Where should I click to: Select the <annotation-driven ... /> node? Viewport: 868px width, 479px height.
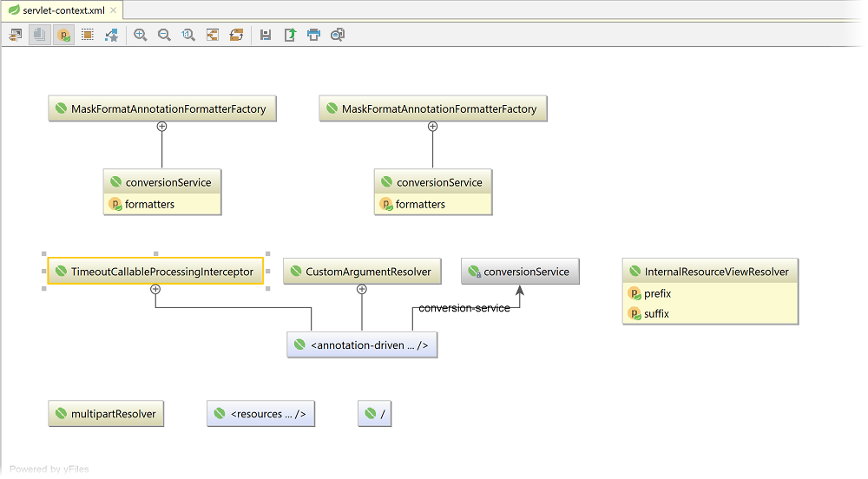click(362, 345)
